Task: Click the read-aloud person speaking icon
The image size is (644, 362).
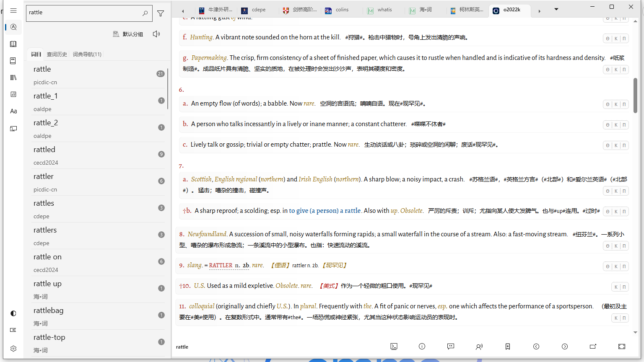Action: 479,346
